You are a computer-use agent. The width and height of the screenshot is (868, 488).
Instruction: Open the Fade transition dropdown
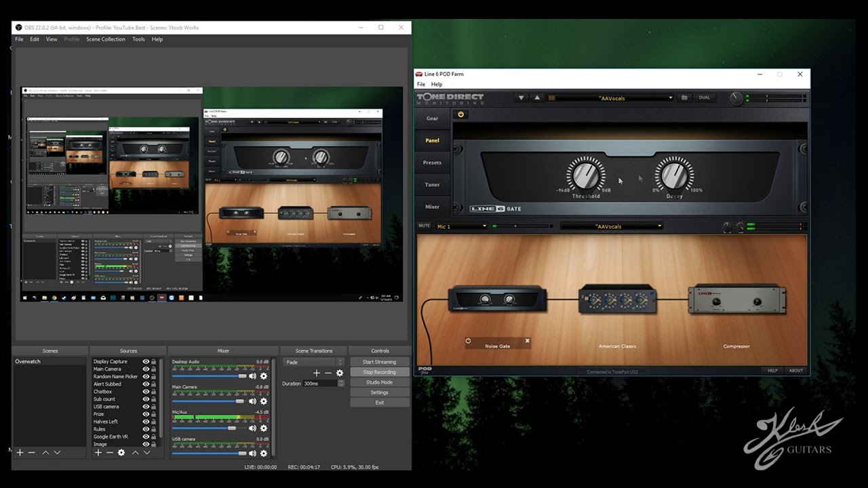click(x=314, y=362)
